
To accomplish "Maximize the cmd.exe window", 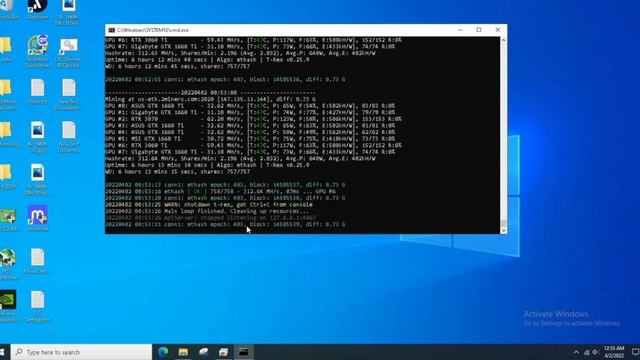I will tap(479, 30).
